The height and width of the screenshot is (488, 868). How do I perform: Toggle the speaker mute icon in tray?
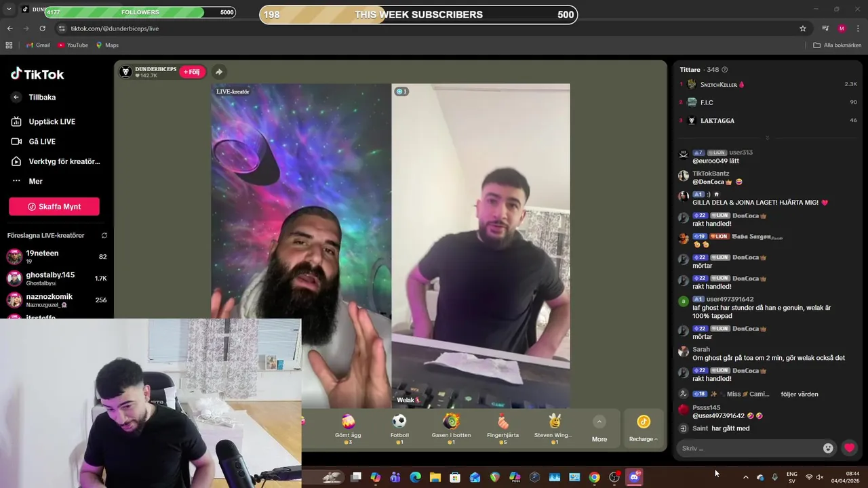pyautogui.click(x=820, y=477)
